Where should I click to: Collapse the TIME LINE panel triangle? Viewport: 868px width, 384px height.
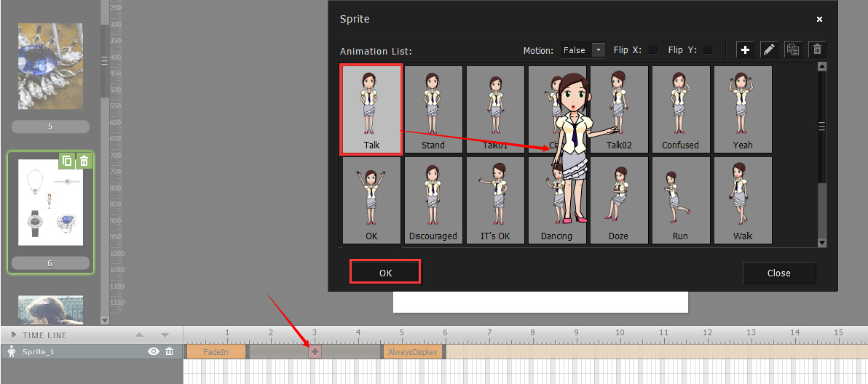point(14,335)
